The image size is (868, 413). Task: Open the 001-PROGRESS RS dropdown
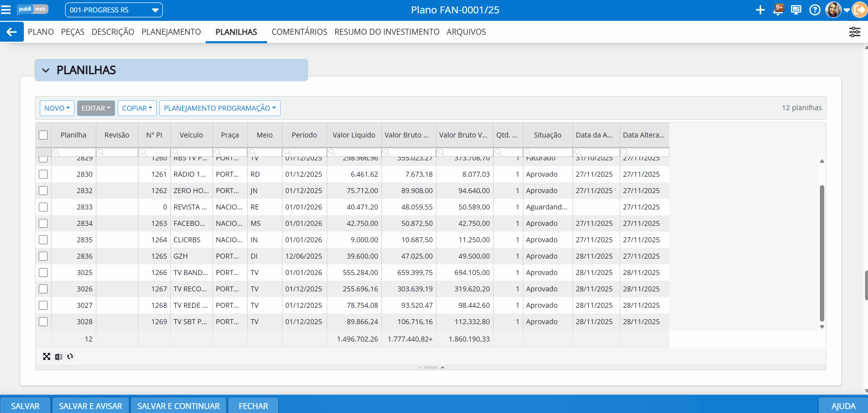[x=114, y=10]
